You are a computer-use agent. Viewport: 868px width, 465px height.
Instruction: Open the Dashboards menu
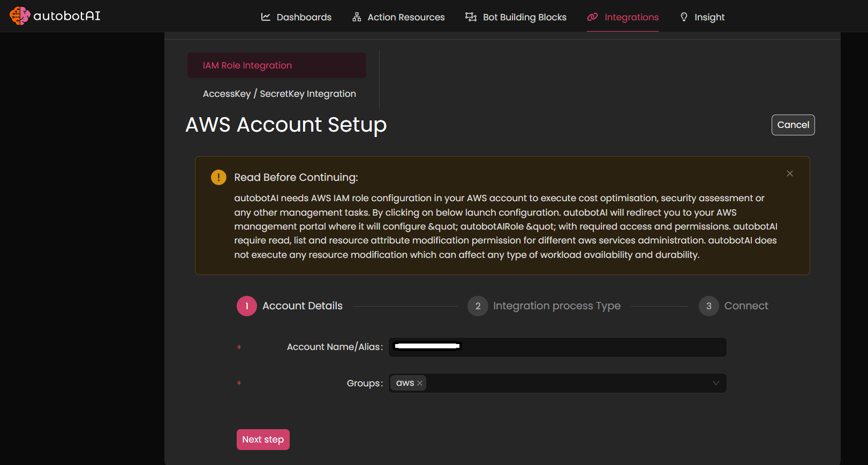coord(296,17)
